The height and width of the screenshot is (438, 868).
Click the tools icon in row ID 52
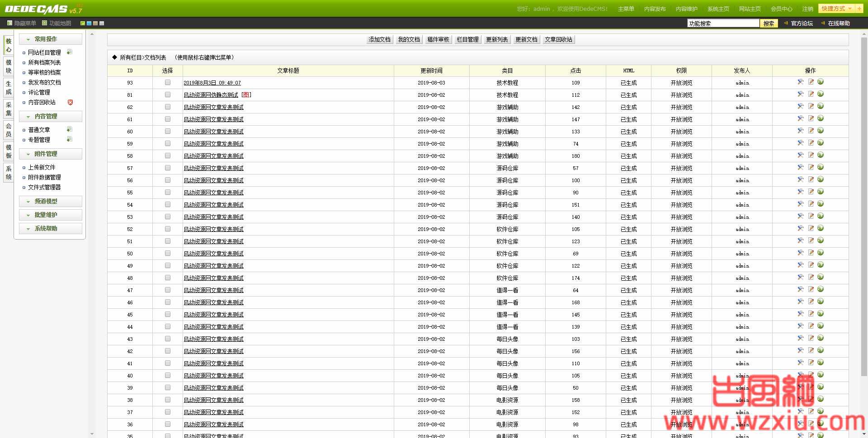pos(800,228)
